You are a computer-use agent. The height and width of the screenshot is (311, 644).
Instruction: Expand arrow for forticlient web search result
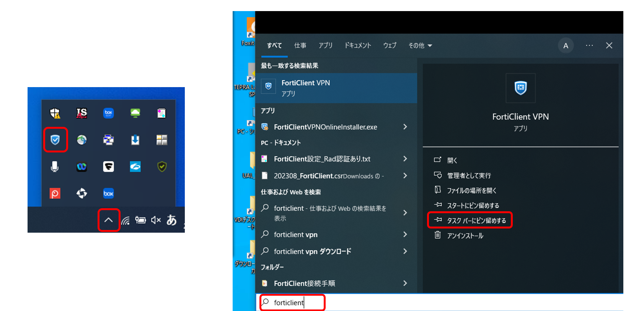405,213
